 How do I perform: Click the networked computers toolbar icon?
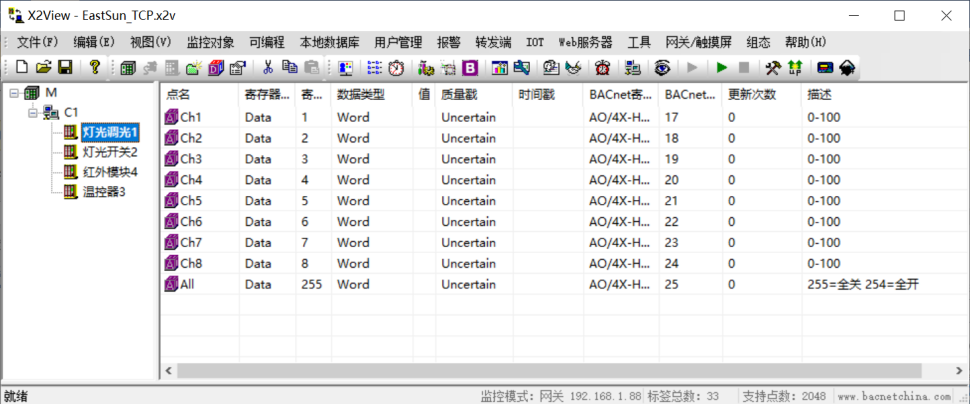tap(632, 67)
